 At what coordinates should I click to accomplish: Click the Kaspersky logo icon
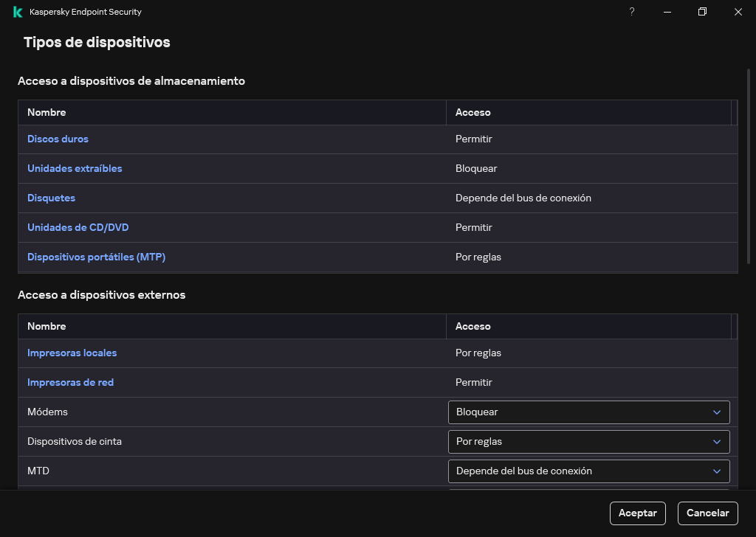[16, 12]
